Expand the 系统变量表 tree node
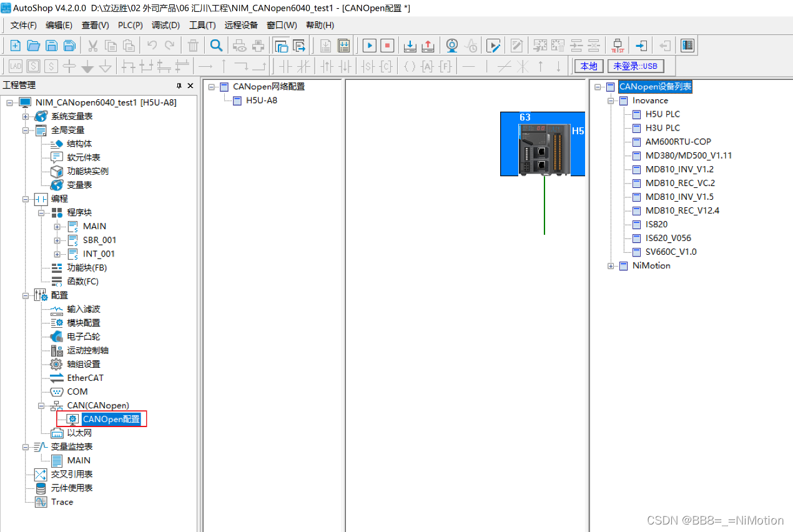793x532 pixels. (x=26, y=116)
